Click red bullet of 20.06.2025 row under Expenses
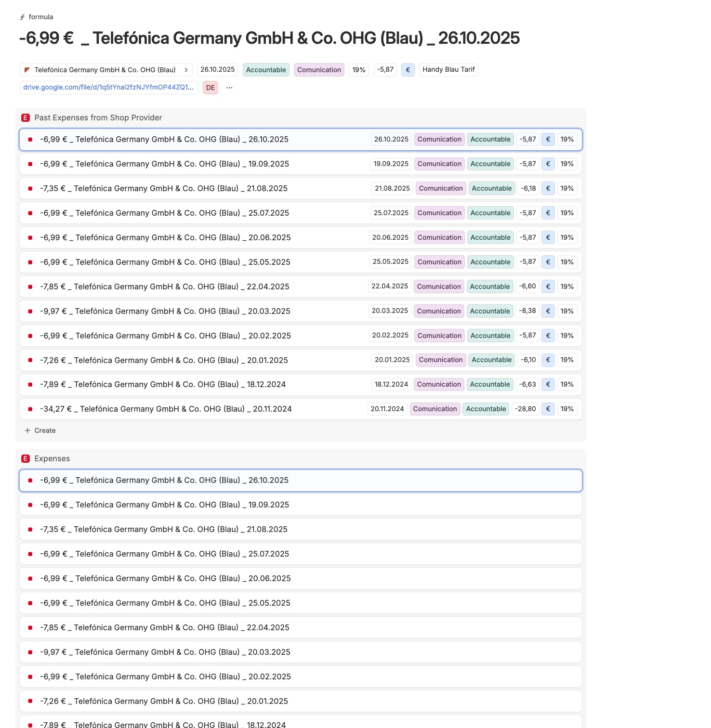This screenshot has width=711, height=728. coord(30,579)
